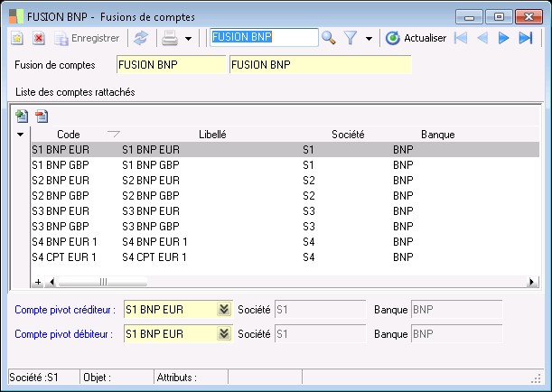Click the application icon in title bar
This screenshot has width=552, height=392.
(16, 16)
